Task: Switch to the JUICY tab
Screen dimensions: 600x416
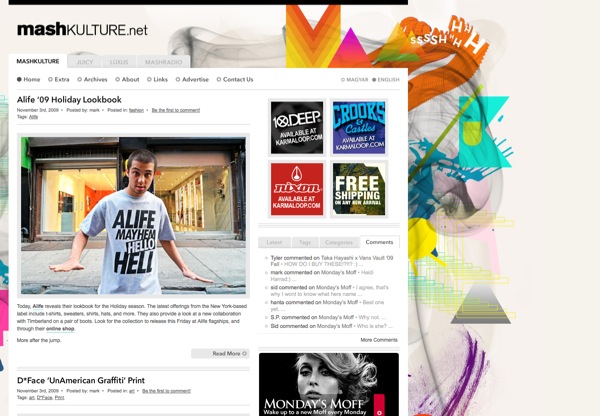Action: pyautogui.click(x=85, y=62)
